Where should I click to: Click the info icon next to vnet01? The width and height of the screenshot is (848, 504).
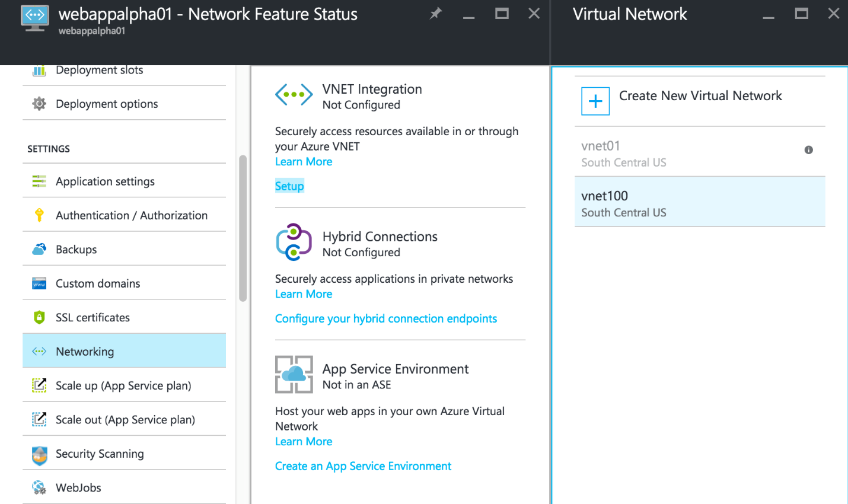coord(808,150)
